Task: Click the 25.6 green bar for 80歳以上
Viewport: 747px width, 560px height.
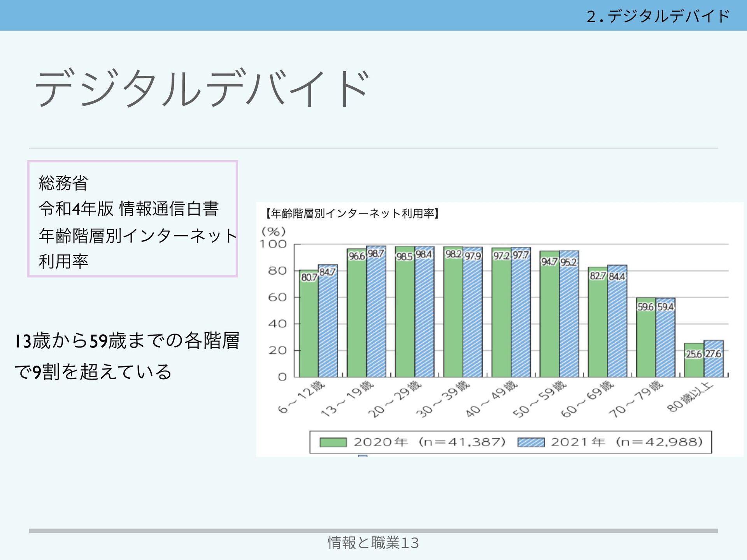Action: tap(694, 366)
